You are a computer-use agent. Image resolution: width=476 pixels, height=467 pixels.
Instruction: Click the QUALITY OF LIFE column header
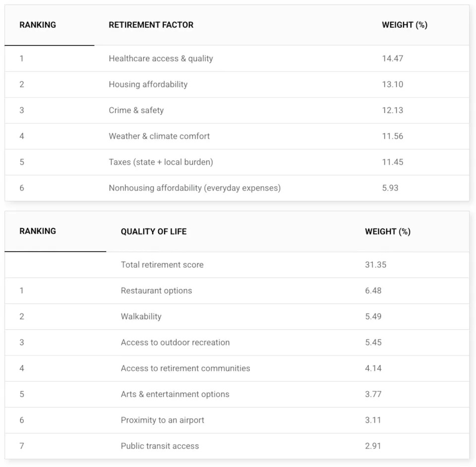[154, 232]
